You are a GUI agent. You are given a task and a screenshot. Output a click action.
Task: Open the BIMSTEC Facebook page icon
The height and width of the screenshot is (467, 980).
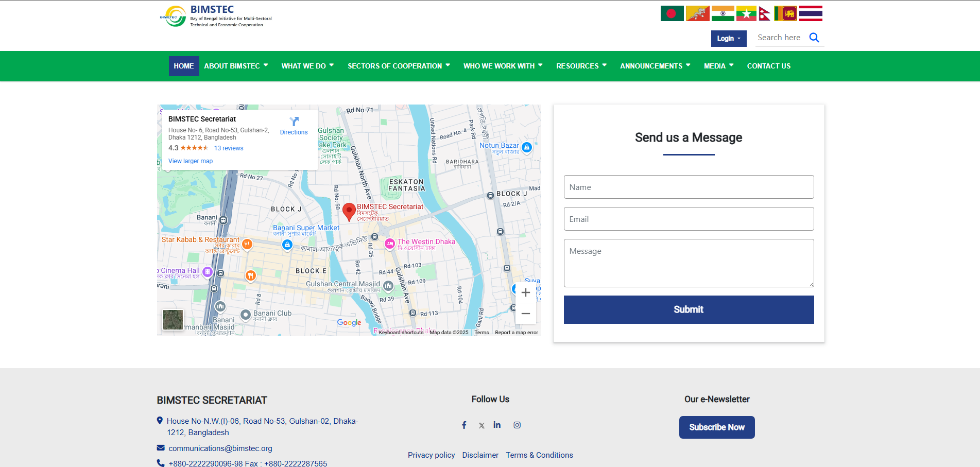[x=464, y=425]
